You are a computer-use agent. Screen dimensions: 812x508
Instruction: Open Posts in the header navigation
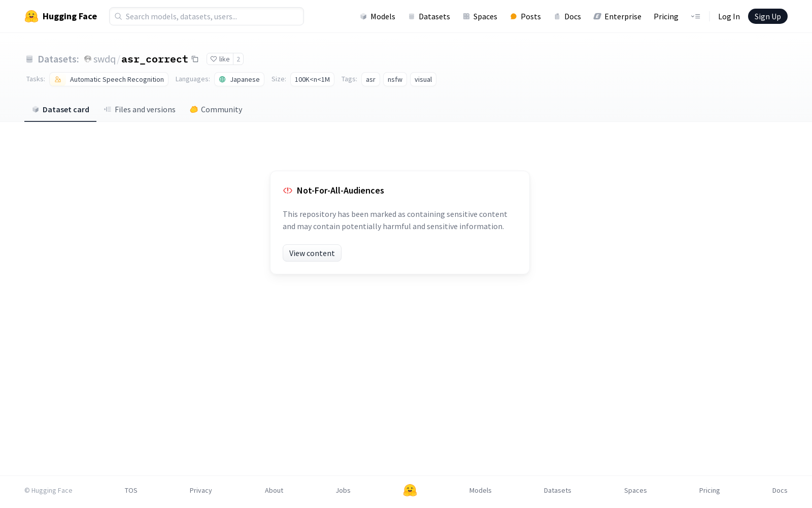coord(526,16)
